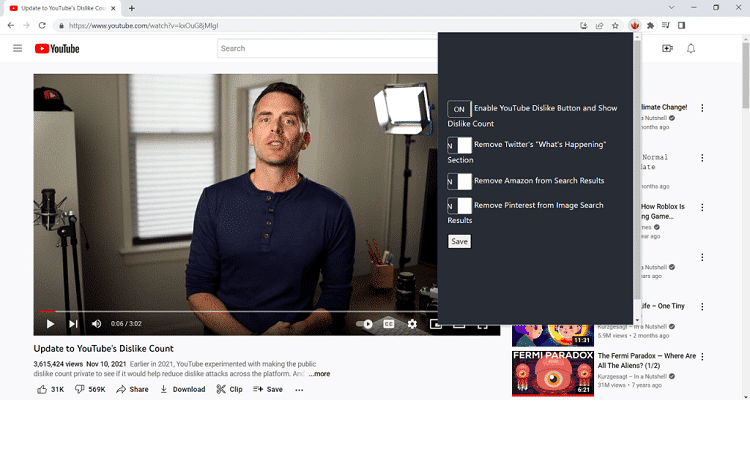The width and height of the screenshot is (750, 468).
Task: Mute the video with the speaker icon
Action: [97, 324]
